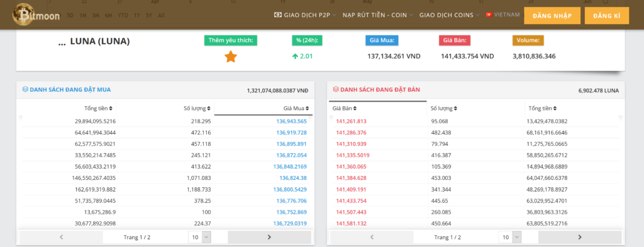The height and width of the screenshot is (247, 644).
Task: Select the 1M chart range
Action: pos(83,16)
